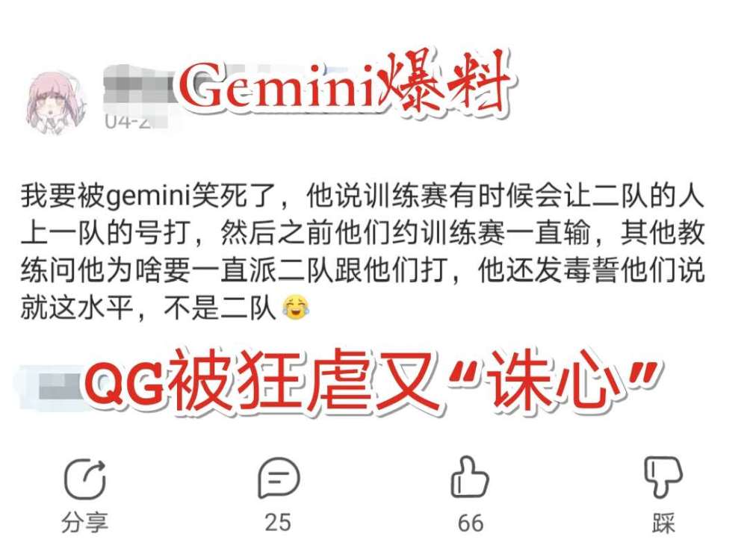Click the post line starting 练问他为啥
The image size is (747, 560).
362,271
